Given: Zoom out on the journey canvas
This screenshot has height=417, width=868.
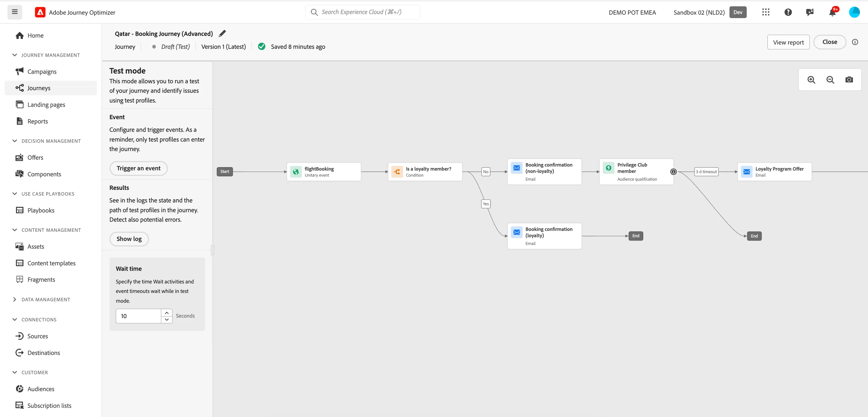Looking at the screenshot, I should click(830, 80).
